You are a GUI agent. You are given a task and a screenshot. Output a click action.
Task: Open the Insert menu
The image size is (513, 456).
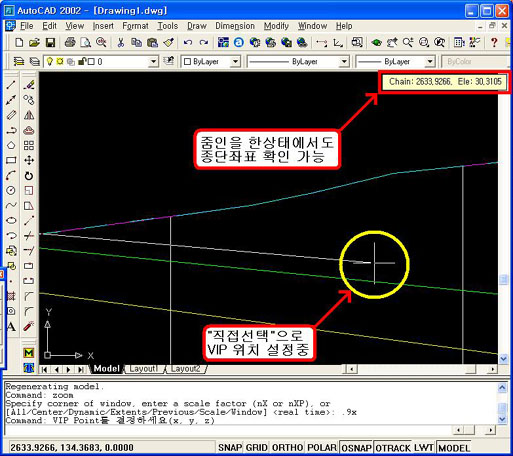click(x=103, y=26)
